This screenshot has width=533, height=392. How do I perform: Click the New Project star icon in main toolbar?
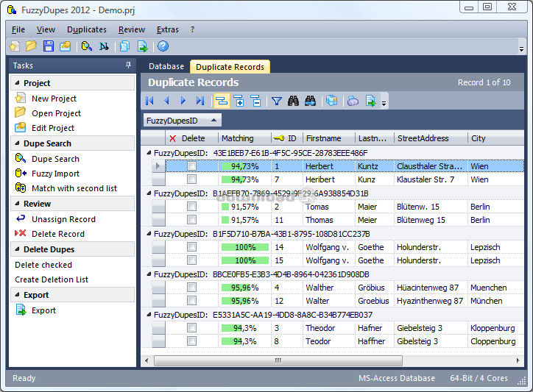coord(14,46)
